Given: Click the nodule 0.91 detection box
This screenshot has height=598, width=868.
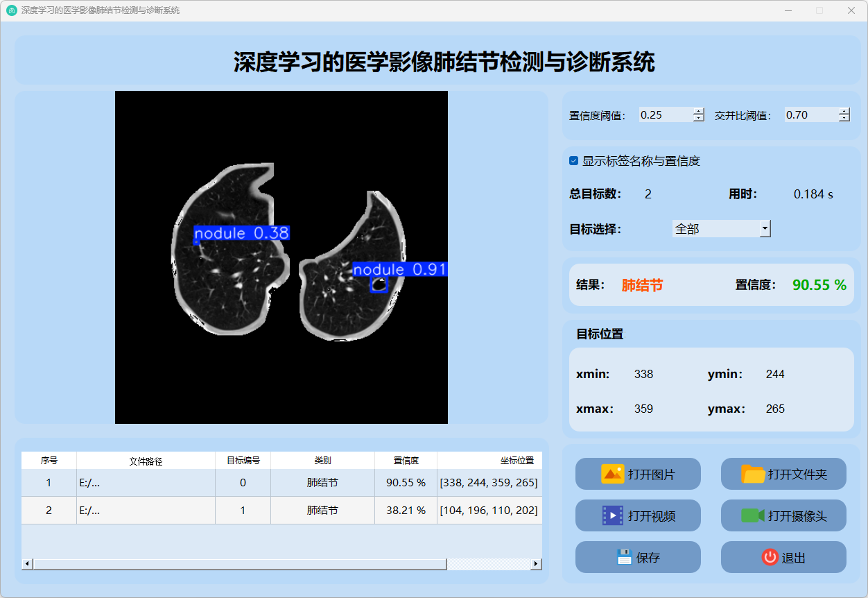Looking at the screenshot, I should tap(379, 284).
